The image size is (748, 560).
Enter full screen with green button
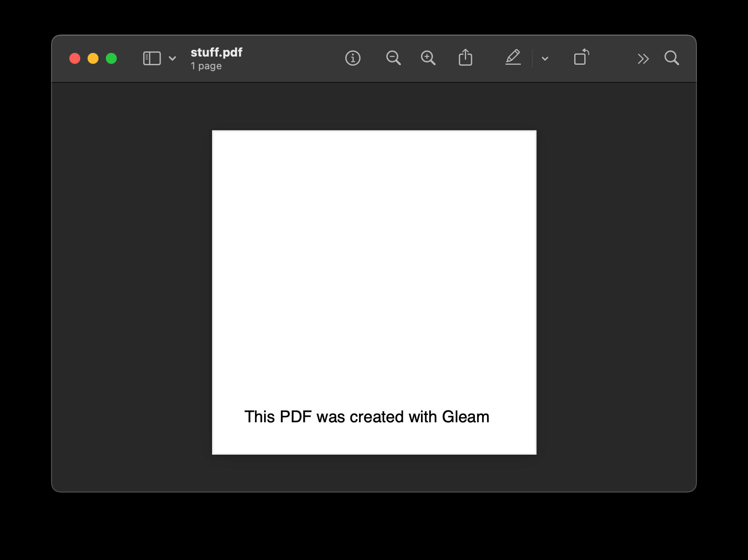(x=111, y=58)
